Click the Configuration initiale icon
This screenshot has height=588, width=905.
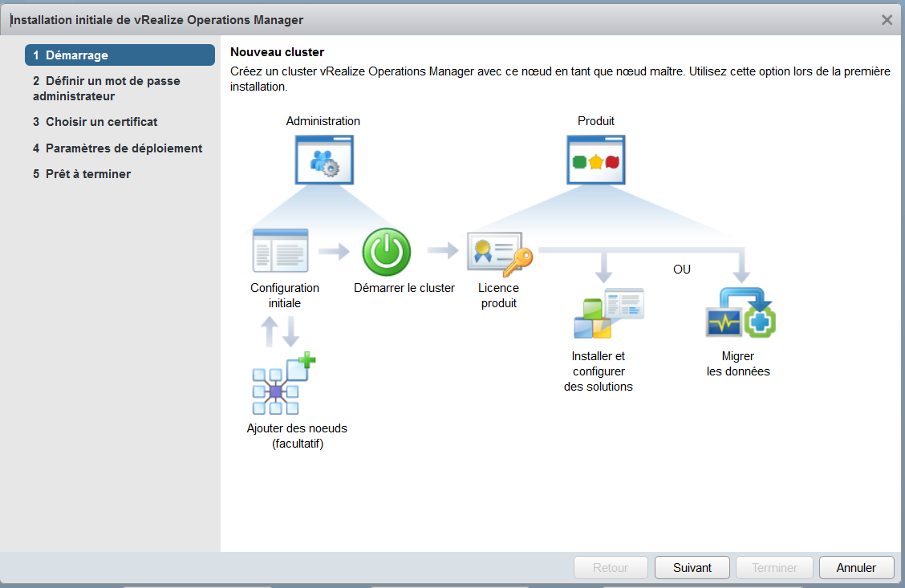[x=281, y=250]
